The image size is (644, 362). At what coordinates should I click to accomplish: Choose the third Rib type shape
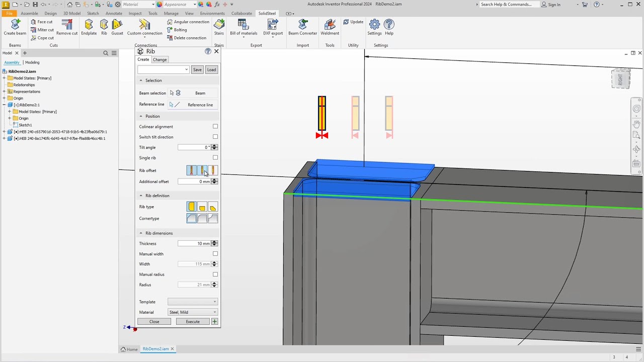[213, 207]
